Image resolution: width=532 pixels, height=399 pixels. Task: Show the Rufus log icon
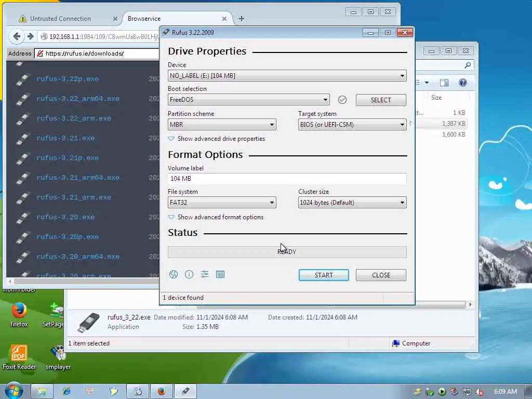pyautogui.click(x=220, y=274)
